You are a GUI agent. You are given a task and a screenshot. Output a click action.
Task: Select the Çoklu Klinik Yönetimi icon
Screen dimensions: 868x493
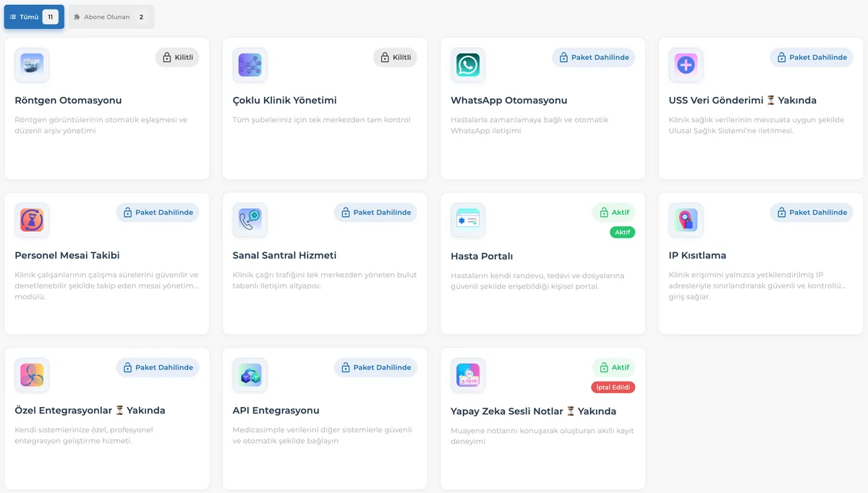tap(250, 65)
